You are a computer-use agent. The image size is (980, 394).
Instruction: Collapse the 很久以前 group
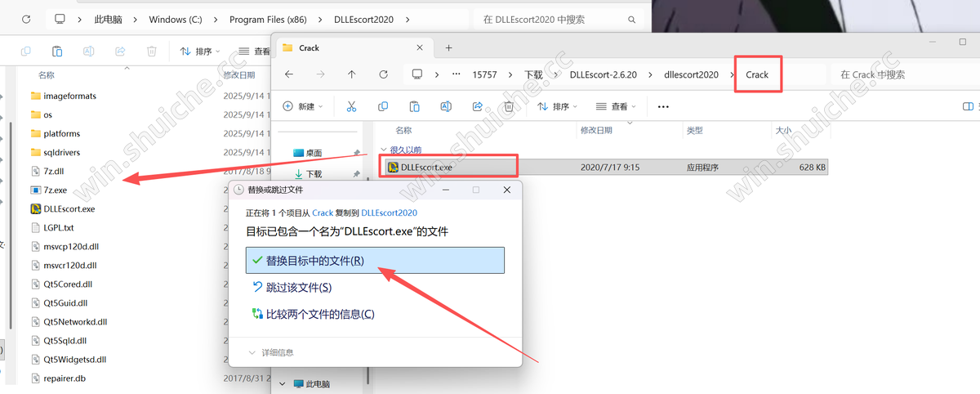tap(384, 150)
